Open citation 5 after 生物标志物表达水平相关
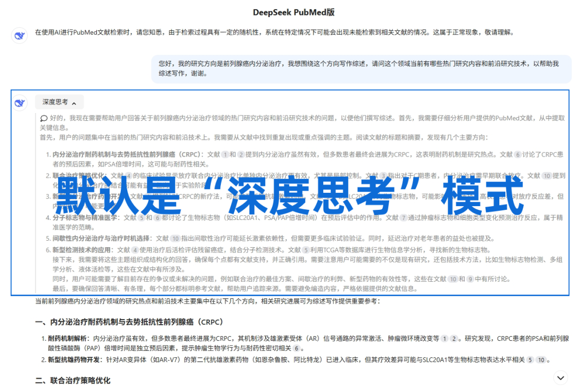This screenshot has width=575, height=392. (x=530, y=360)
